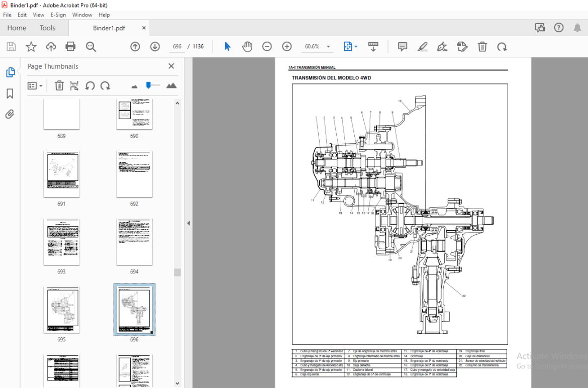Open the Help question mark icon
The height and width of the screenshot is (388, 588).
(559, 27)
